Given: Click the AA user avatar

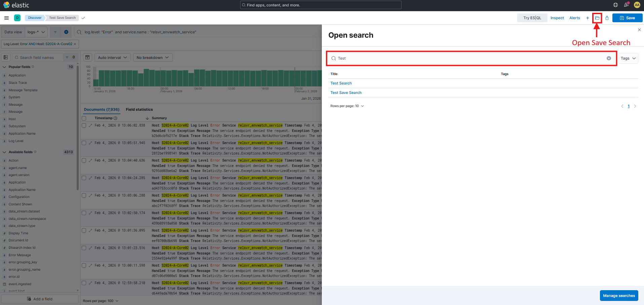Looking at the screenshot, I should coord(637,5).
